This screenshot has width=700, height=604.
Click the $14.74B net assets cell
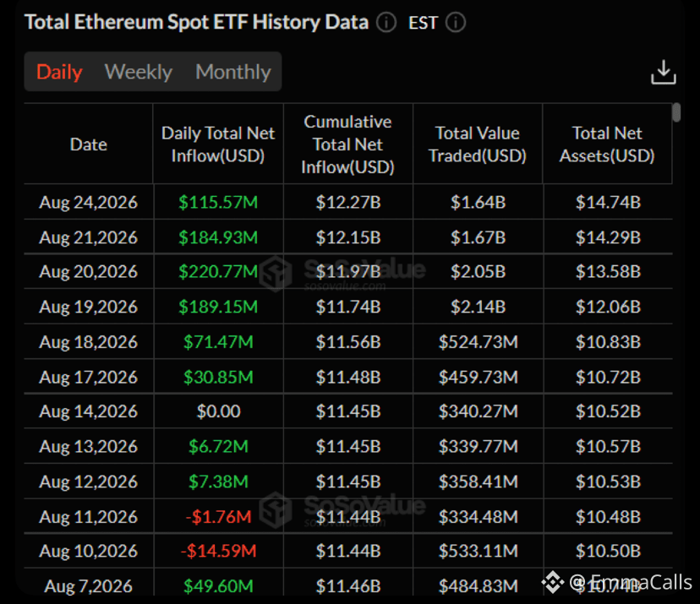608,202
